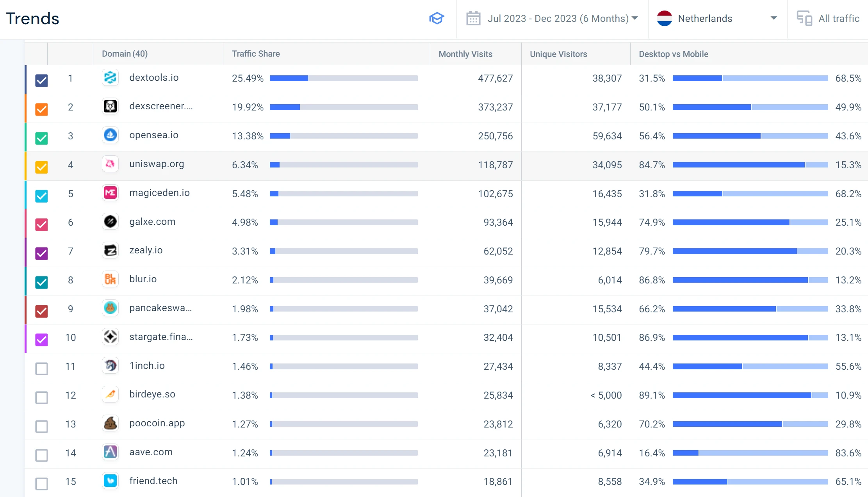Check the 1inch.io row checkbox
The image size is (868, 497).
click(41, 369)
